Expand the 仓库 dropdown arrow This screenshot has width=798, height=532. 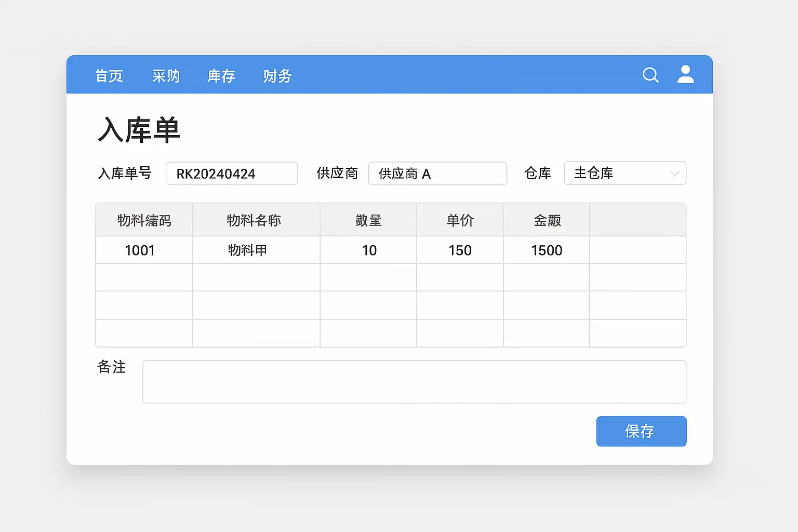pyautogui.click(x=674, y=174)
